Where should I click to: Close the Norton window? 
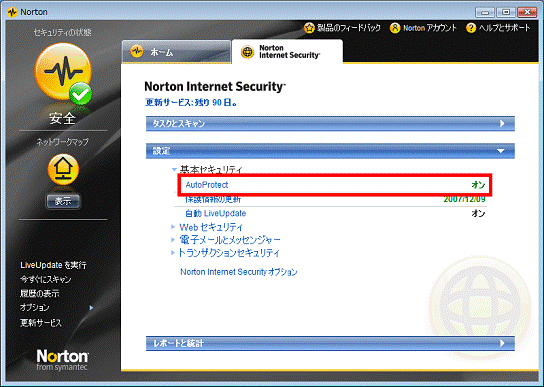point(527,12)
